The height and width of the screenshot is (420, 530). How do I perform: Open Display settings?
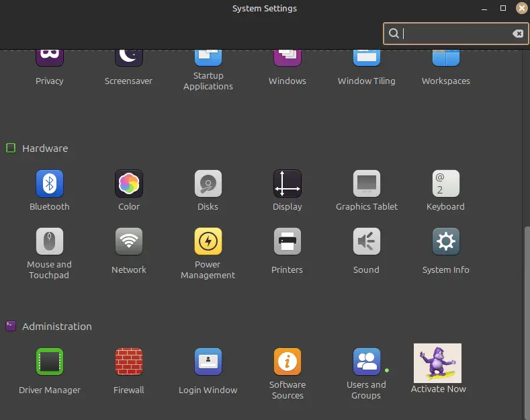click(287, 183)
